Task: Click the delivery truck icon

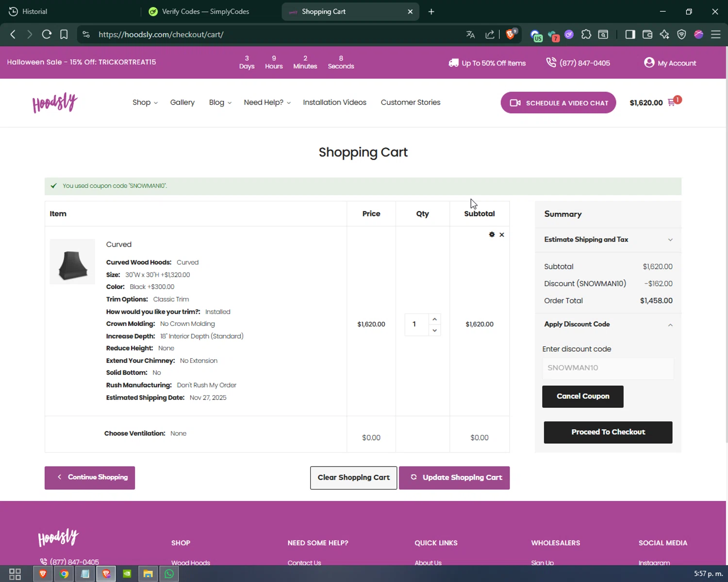Action: (x=453, y=63)
